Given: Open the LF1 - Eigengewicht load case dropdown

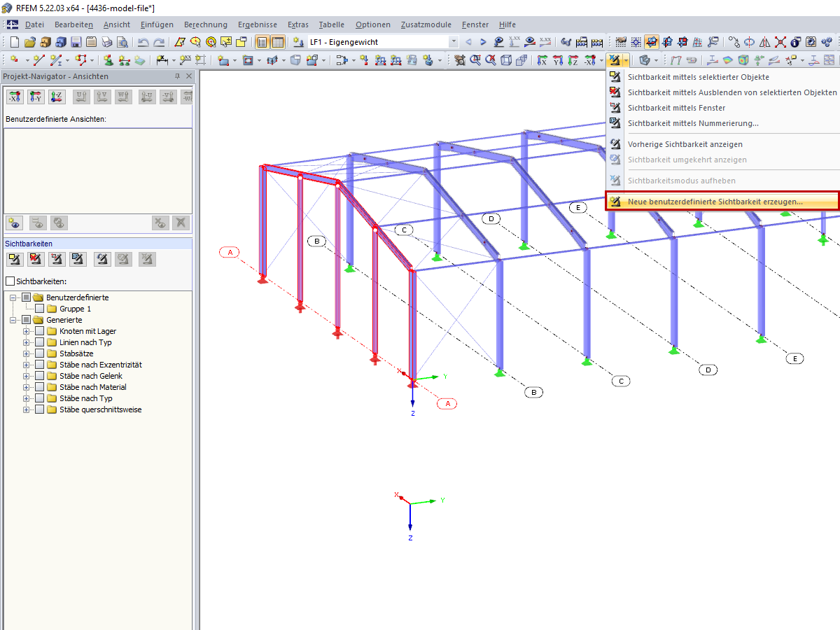Looking at the screenshot, I should click(454, 42).
